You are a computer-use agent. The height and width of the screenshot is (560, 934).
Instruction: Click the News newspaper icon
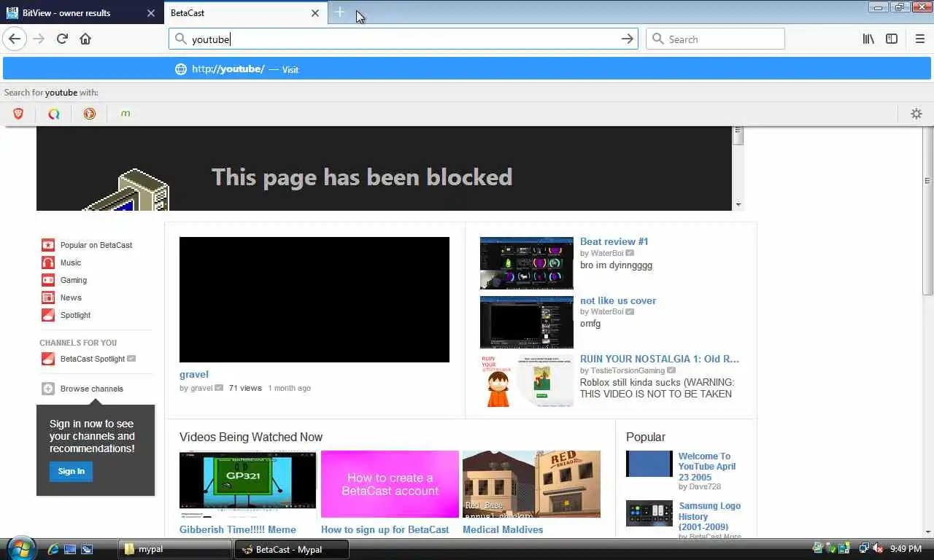(x=48, y=297)
